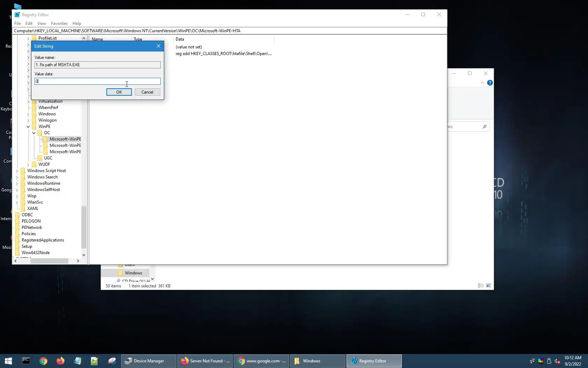Click the Registry Editor taskbar button
This screenshot has width=588, height=368.
[x=374, y=361]
